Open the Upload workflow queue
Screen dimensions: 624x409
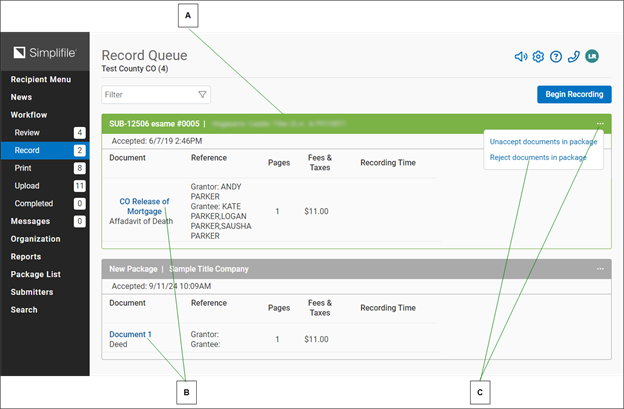(28, 186)
